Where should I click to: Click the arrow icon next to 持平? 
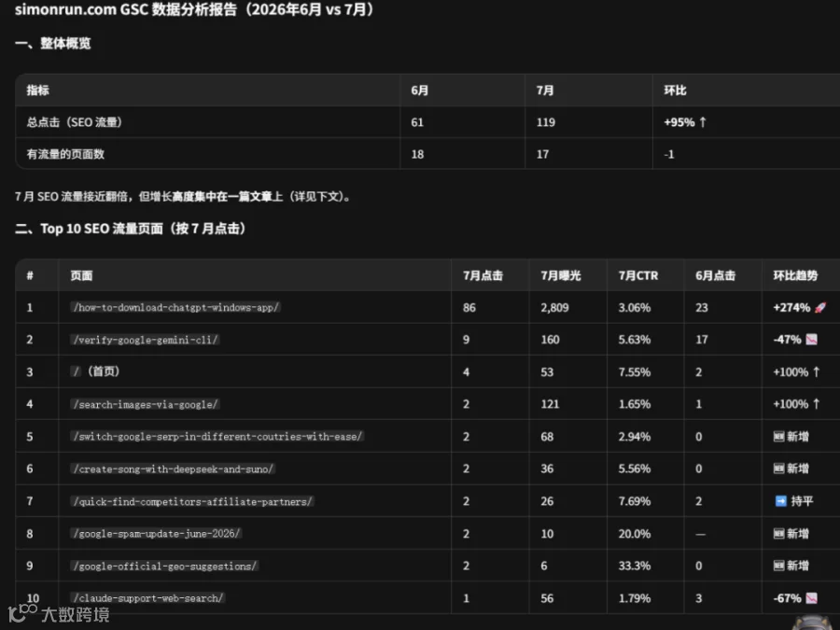tap(781, 501)
